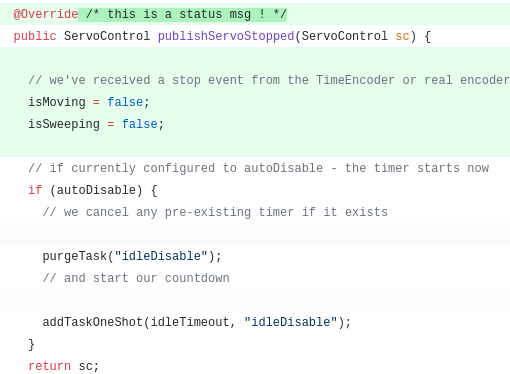The image size is (510, 374).
Task: Click the return keyword
Action: (x=49, y=366)
